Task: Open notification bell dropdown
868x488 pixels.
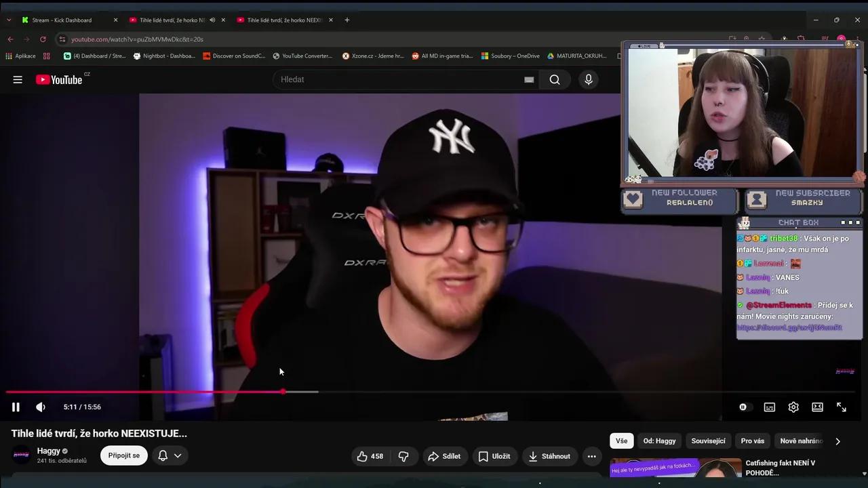Action: (x=170, y=455)
